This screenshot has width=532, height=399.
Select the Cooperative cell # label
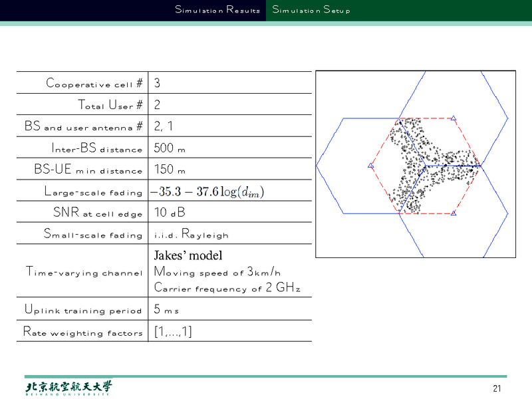click(x=94, y=83)
